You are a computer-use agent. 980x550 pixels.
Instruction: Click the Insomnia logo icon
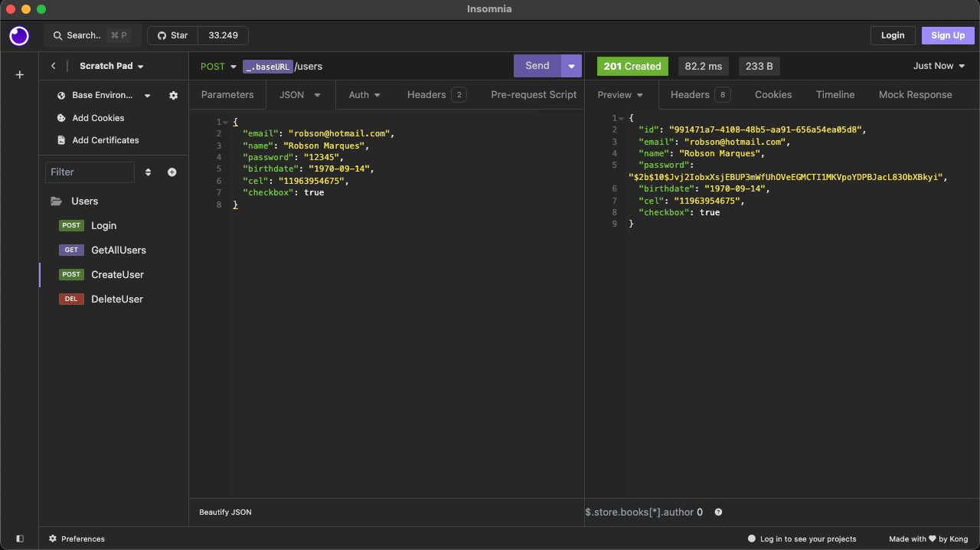click(19, 36)
